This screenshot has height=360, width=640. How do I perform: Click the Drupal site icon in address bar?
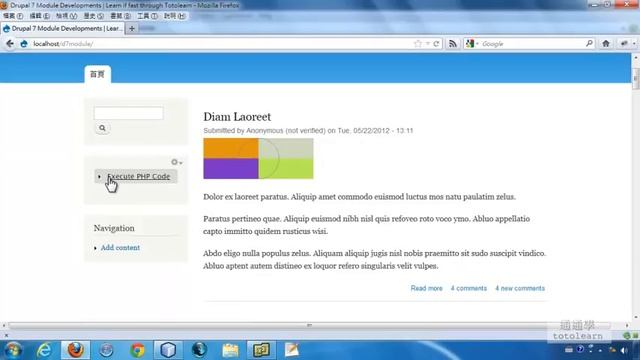point(24,44)
